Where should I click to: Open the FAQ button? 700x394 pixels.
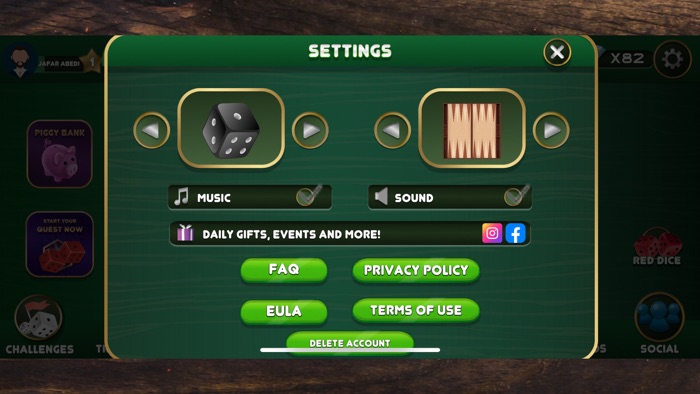[284, 270]
